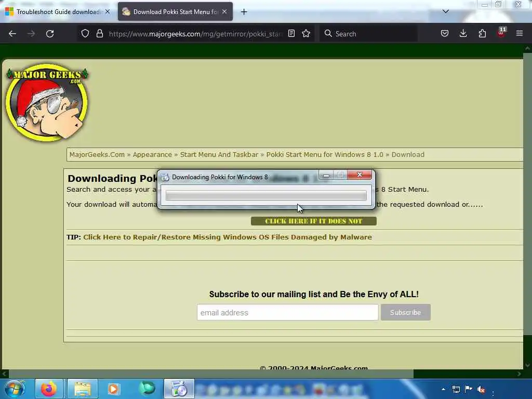This screenshot has height=399, width=532.
Task: Click the site padlock security icon
Action: (x=99, y=33)
